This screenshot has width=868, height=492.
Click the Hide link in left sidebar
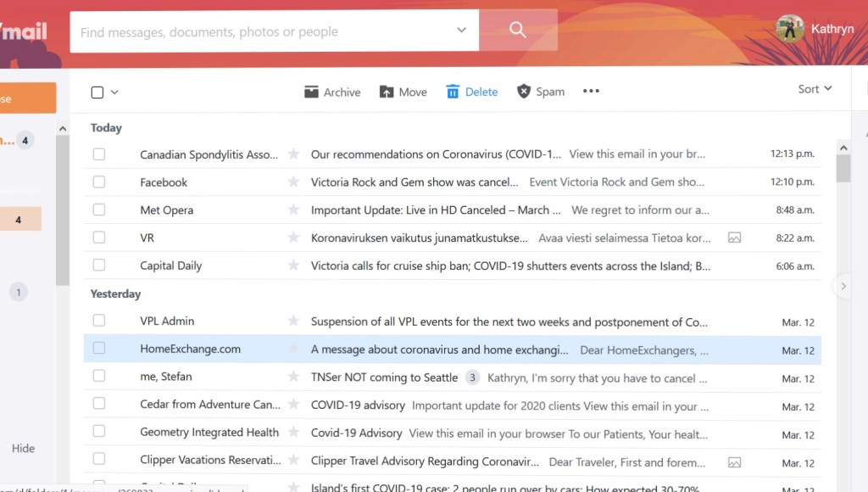(x=23, y=448)
